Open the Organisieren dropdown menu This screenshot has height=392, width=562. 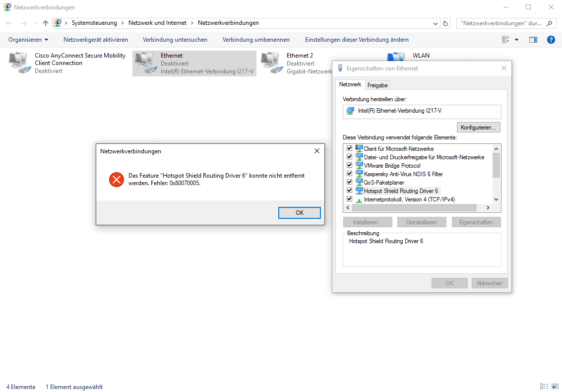click(x=28, y=40)
